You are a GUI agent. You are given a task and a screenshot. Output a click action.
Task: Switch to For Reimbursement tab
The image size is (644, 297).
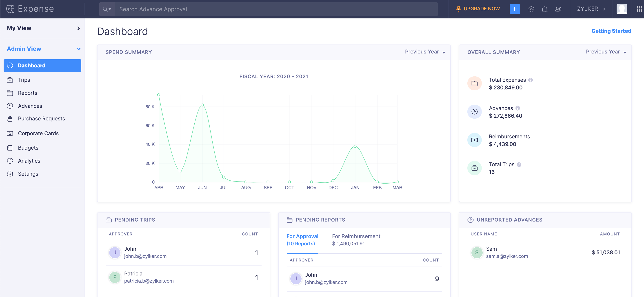[x=356, y=240]
